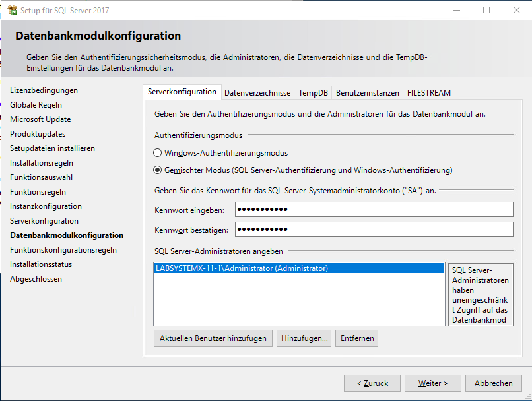
Task: Open the FILESTREAM tab
Action: [429, 93]
